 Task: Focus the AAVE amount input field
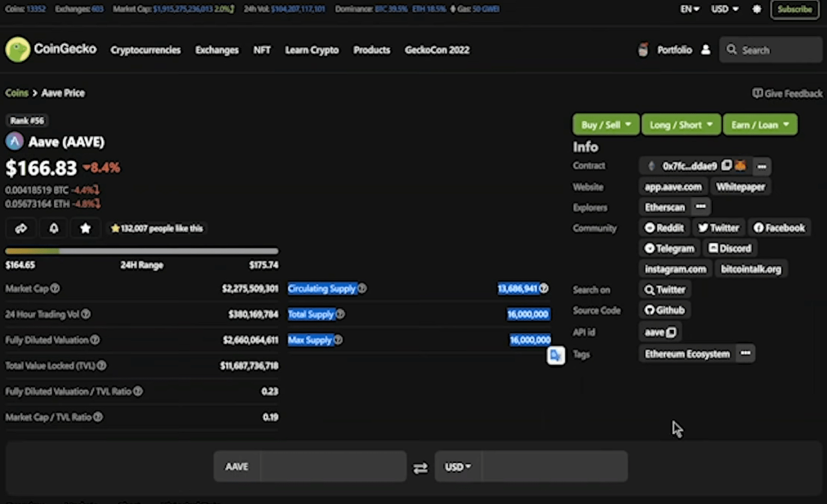333,466
